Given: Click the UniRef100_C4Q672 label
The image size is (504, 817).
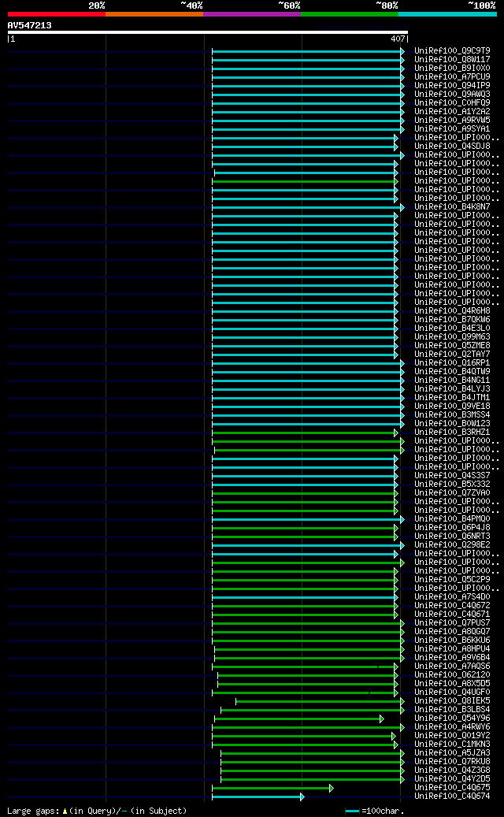Looking at the screenshot, I should point(452,605).
